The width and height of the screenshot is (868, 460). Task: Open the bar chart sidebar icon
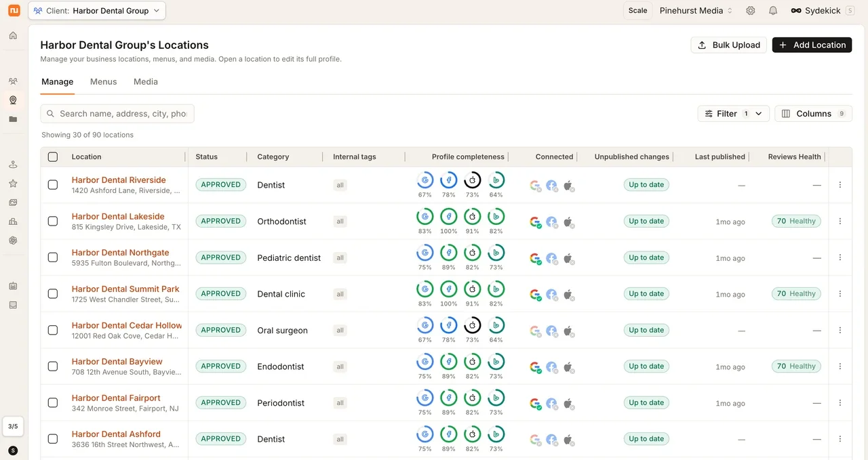[x=13, y=222]
